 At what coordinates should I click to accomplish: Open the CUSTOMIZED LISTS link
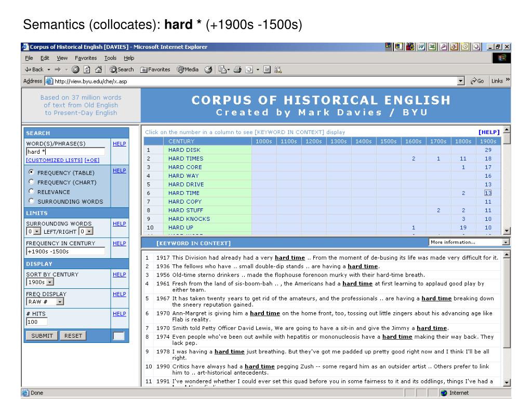pyautogui.click(x=54, y=160)
